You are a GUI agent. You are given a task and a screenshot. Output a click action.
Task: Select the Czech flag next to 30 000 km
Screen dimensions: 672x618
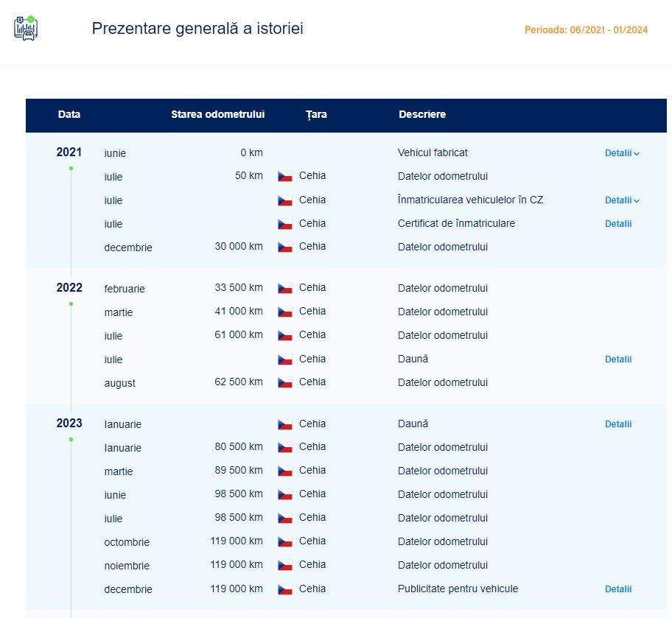pos(285,247)
